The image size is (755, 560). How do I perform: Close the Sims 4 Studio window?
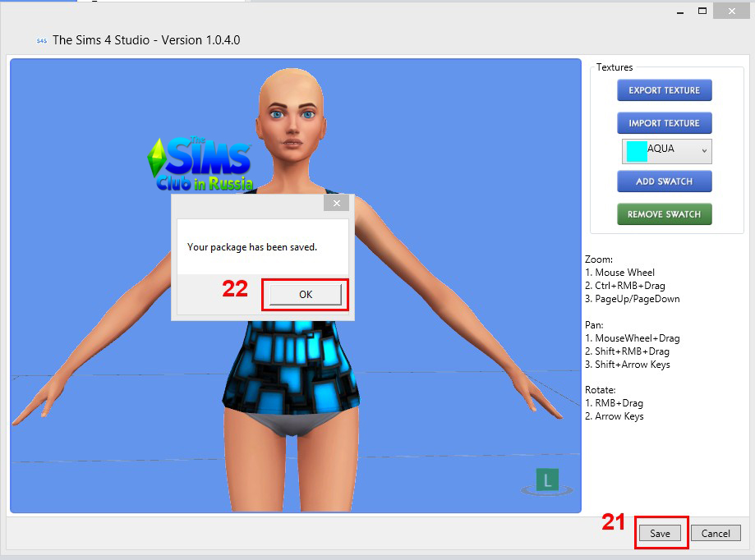(730, 11)
